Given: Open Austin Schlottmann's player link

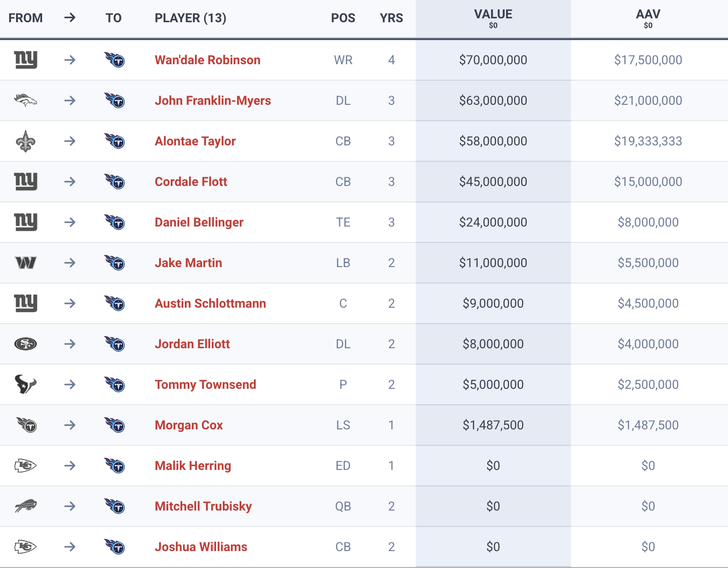Looking at the screenshot, I should point(210,303).
